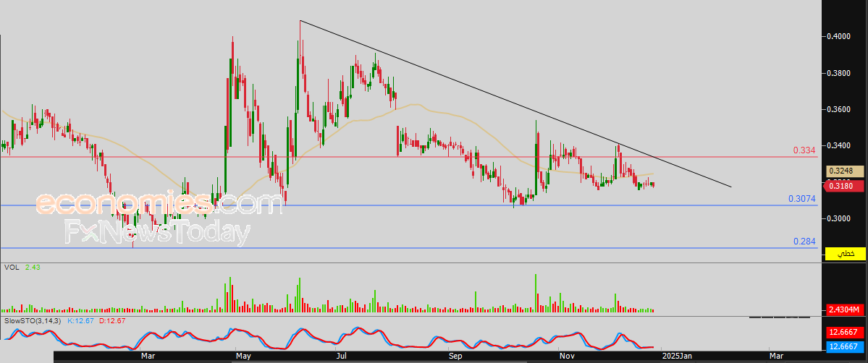Image resolution: width=868 pixels, height=363 pixels.
Task: Click the red 12.6667 stochastic tag
Action: point(845,333)
